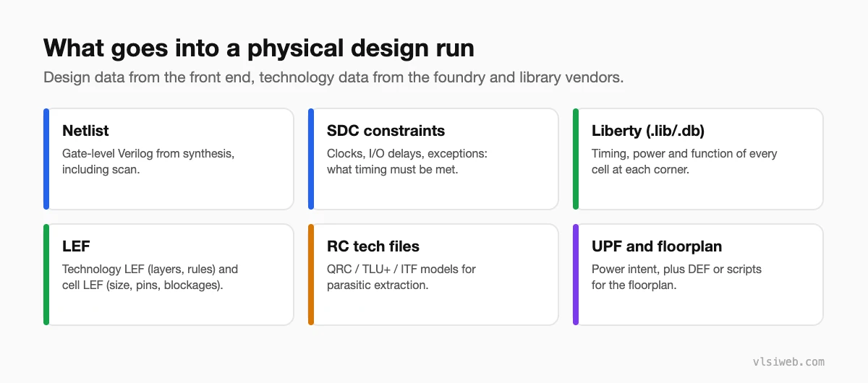Click the 'Gate-level Verilog from synthesis' description

148,161
